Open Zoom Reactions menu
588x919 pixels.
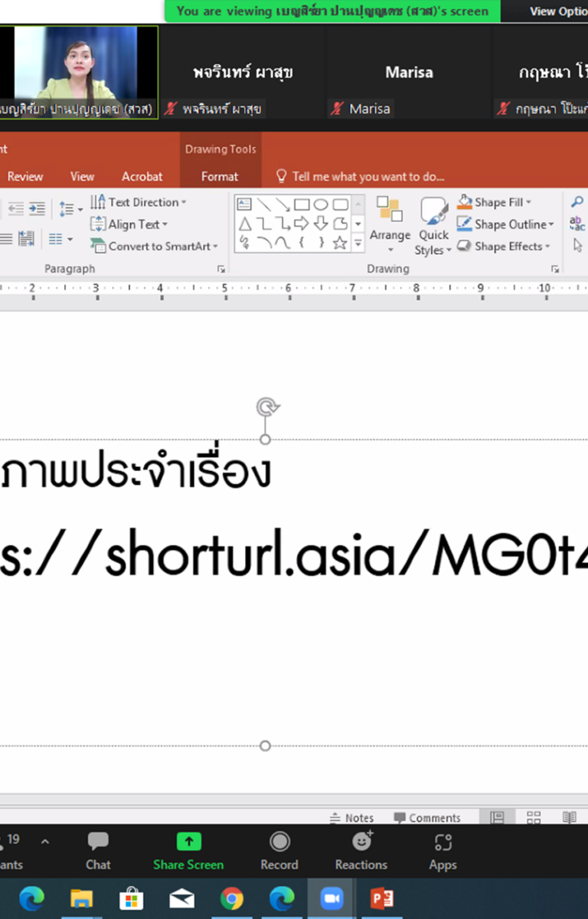click(361, 852)
